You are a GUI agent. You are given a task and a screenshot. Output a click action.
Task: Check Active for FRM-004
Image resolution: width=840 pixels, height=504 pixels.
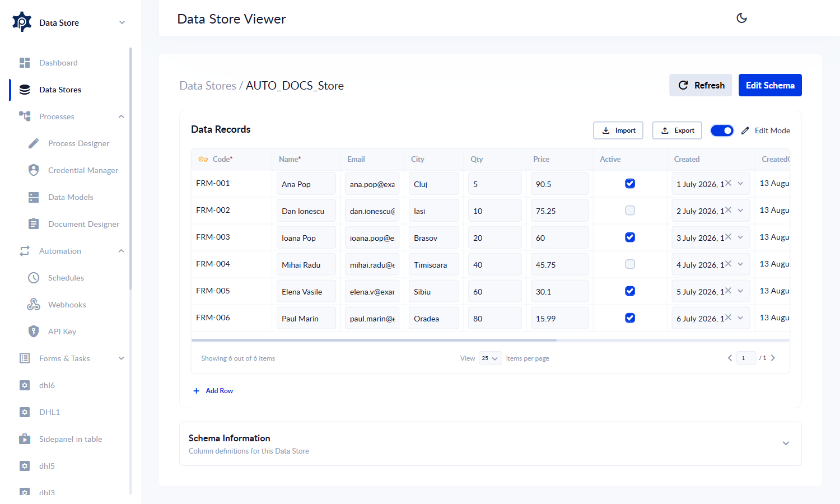[630, 264]
